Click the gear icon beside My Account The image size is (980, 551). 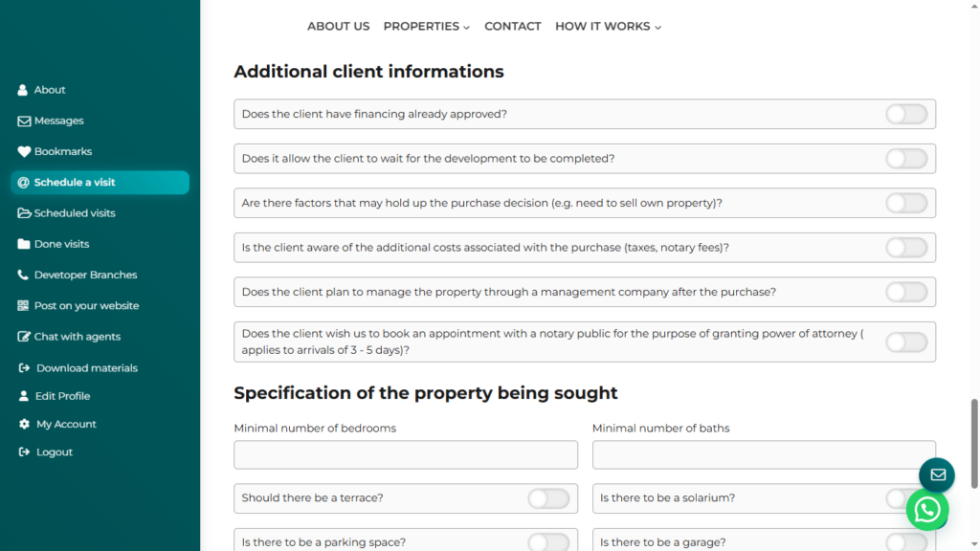coord(25,424)
